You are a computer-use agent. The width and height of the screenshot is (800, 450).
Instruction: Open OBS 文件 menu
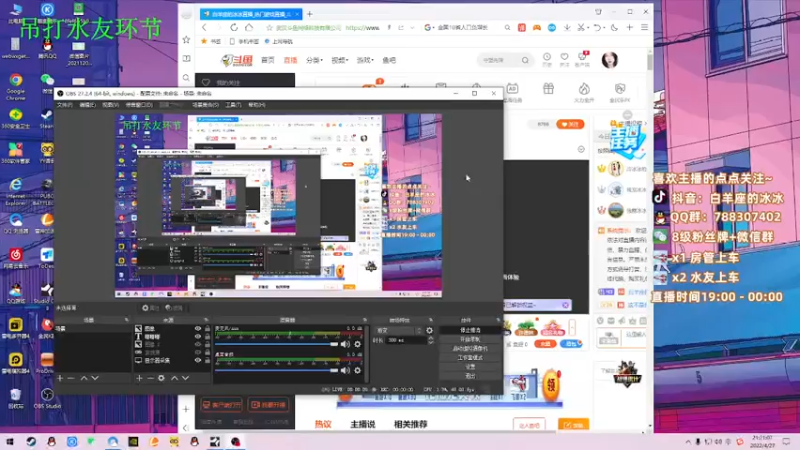(64, 105)
